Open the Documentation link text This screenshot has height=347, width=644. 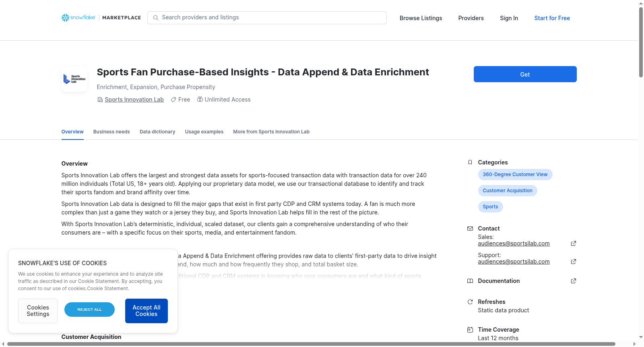click(499, 281)
